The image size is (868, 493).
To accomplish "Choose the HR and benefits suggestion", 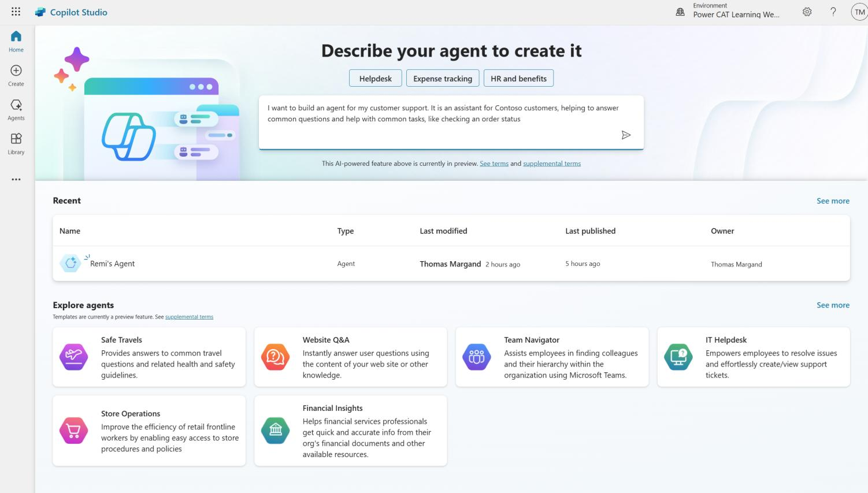I will coord(518,79).
